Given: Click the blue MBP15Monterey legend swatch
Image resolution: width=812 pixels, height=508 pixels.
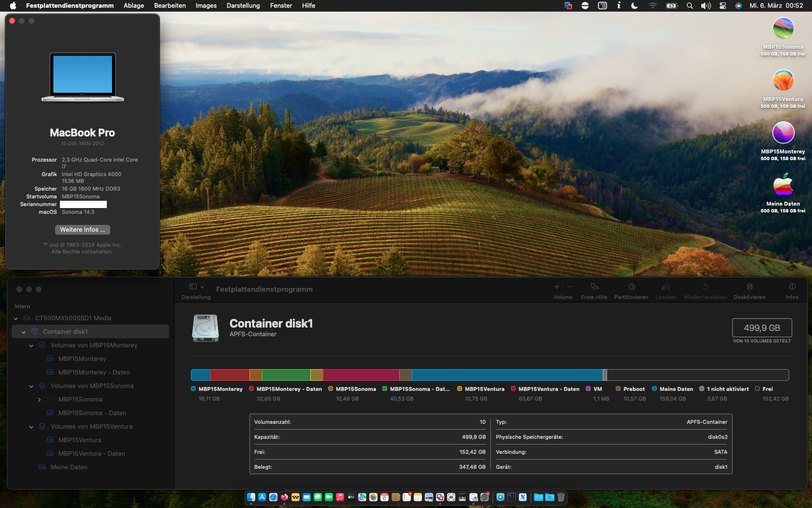Looking at the screenshot, I should tap(193, 388).
